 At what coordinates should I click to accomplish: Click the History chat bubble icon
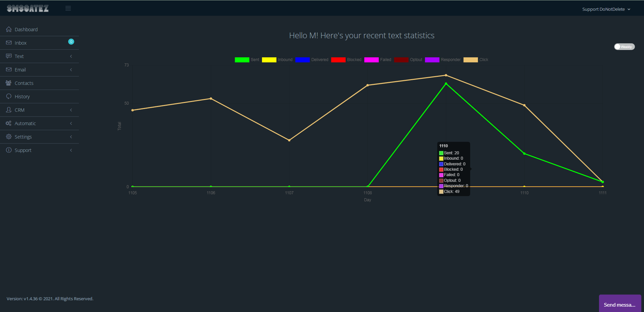(x=9, y=96)
